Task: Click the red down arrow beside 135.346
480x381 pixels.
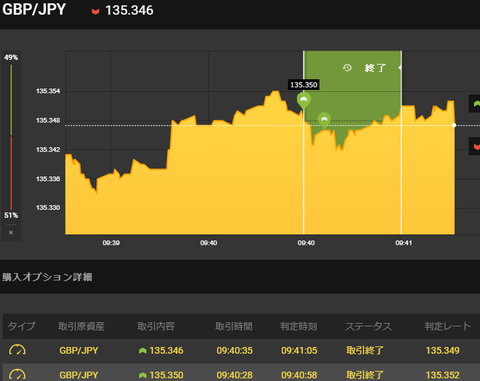Action: coord(95,12)
